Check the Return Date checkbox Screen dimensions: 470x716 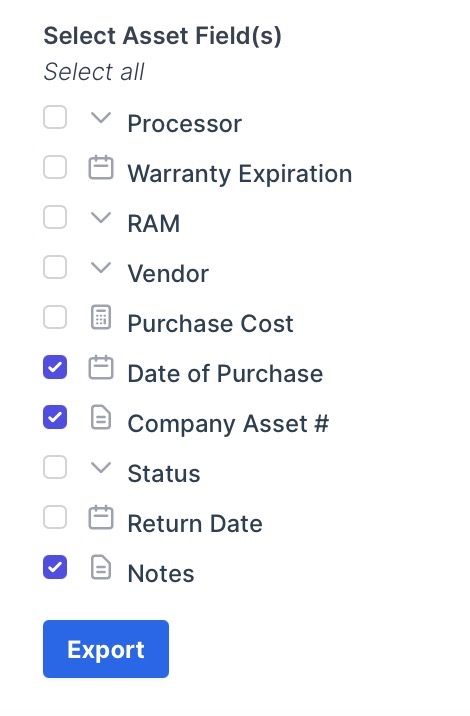(55, 517)
